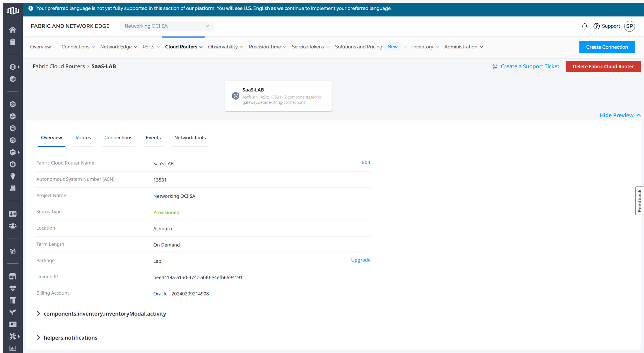The height and width of the screenshot is (353, 644).
Task: Click the SP user avatar
Action: [630, 26]
